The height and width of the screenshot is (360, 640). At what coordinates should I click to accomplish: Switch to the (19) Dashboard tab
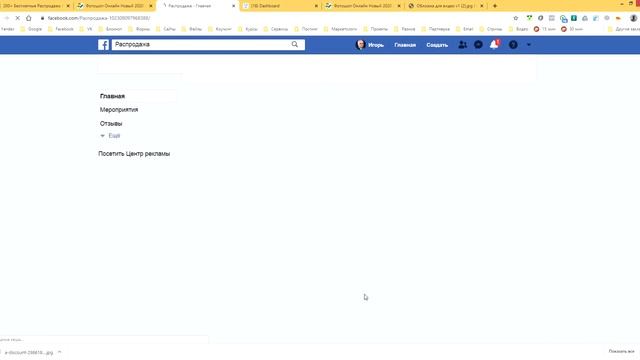tap(280, 6)
